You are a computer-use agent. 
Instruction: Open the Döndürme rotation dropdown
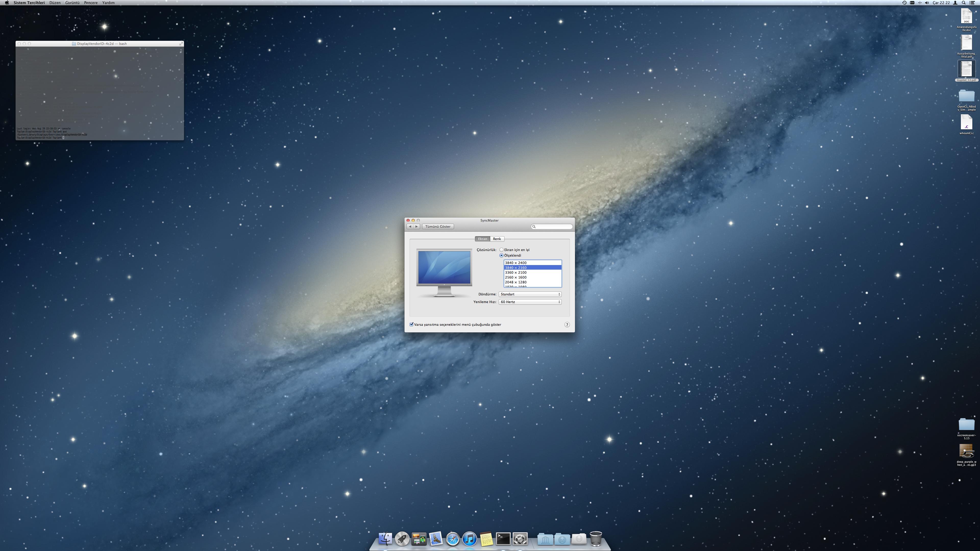530,294
